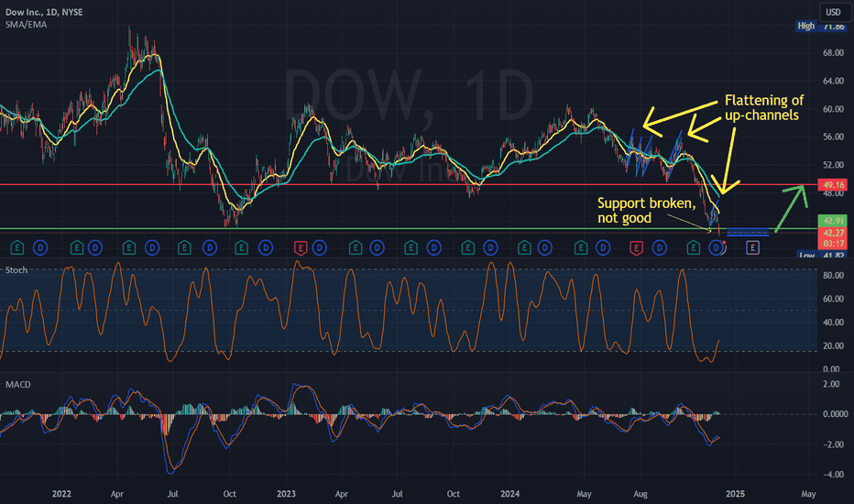Screen dimensions: 854x504
Task: Click the April 2023 earnings E marker
Action: [356, 248]
